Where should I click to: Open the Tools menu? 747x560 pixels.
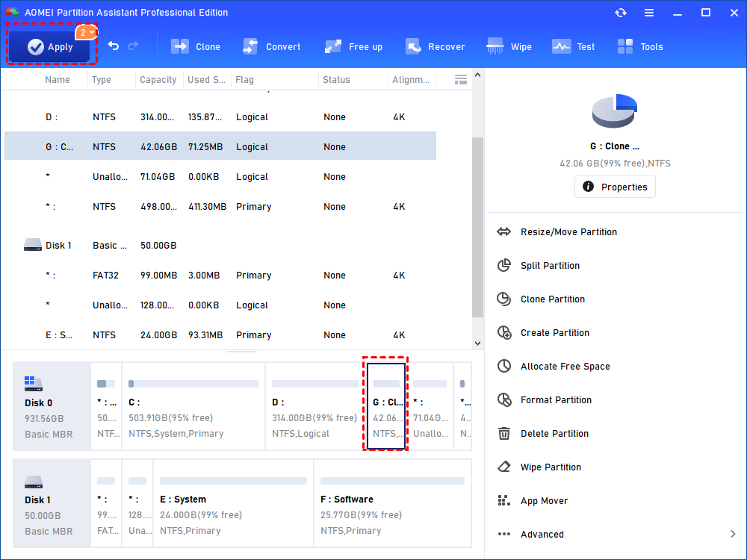coord(640,46)
